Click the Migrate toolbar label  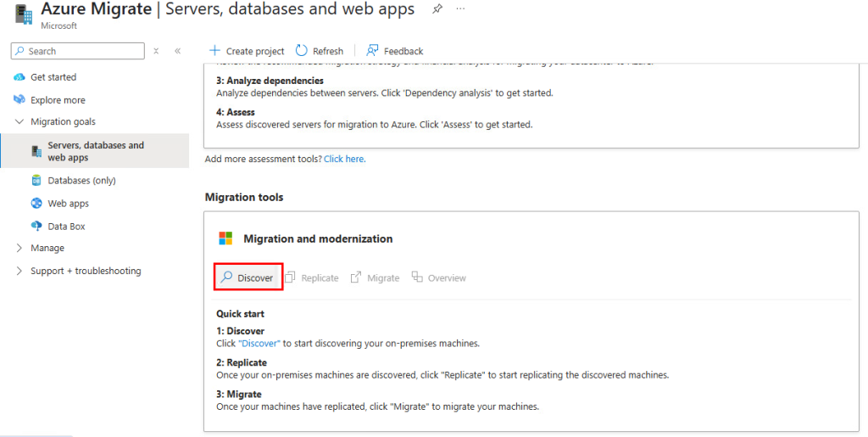(383, 278)
